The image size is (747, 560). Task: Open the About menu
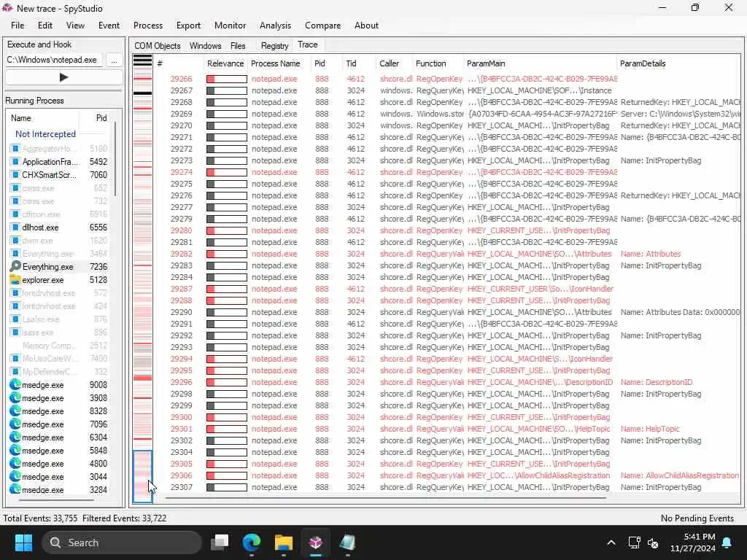coord(366,26)
